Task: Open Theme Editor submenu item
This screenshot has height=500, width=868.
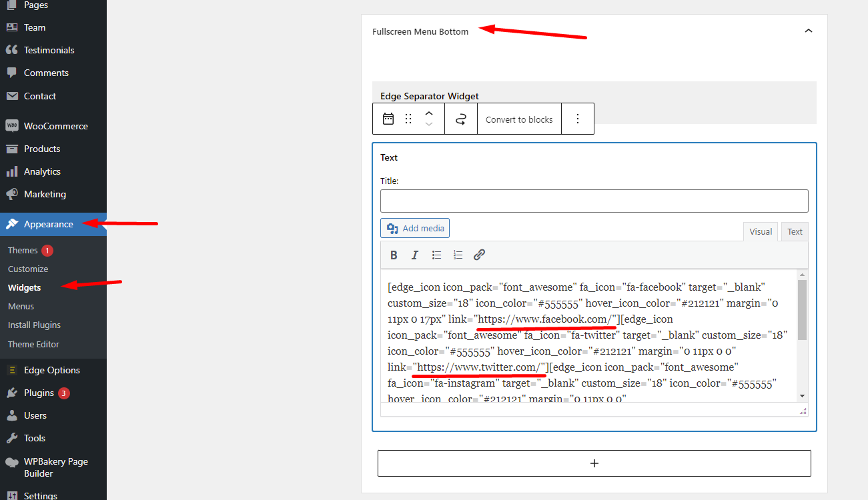Action: pyautogui.click(x=33, y=345)
